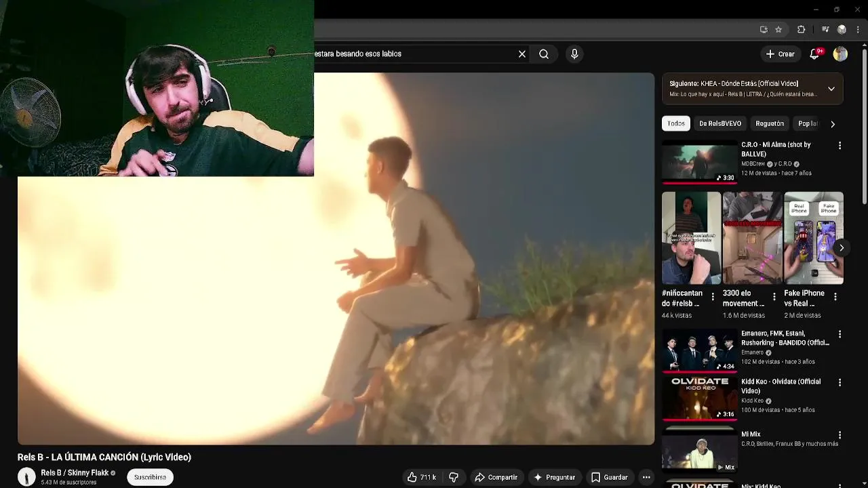Open more actions three-dot menu under video
Screen dimensions: 868x488
646,477
